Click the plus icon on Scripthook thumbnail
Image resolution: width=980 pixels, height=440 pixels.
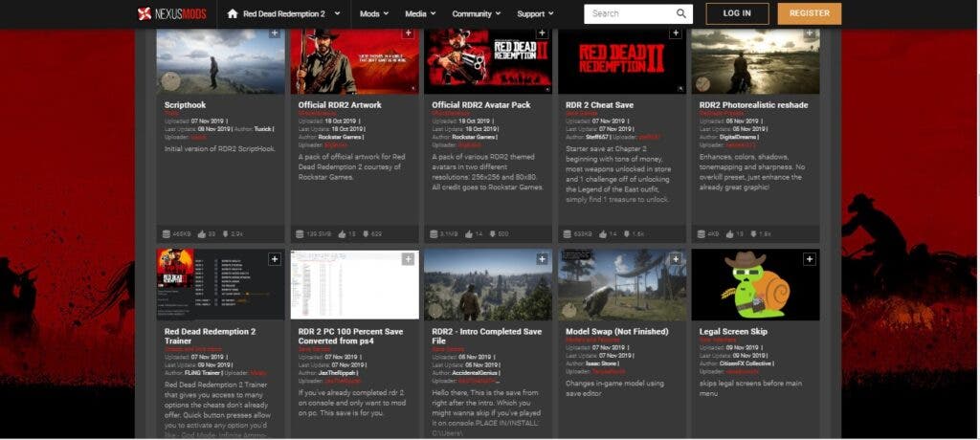275,33
